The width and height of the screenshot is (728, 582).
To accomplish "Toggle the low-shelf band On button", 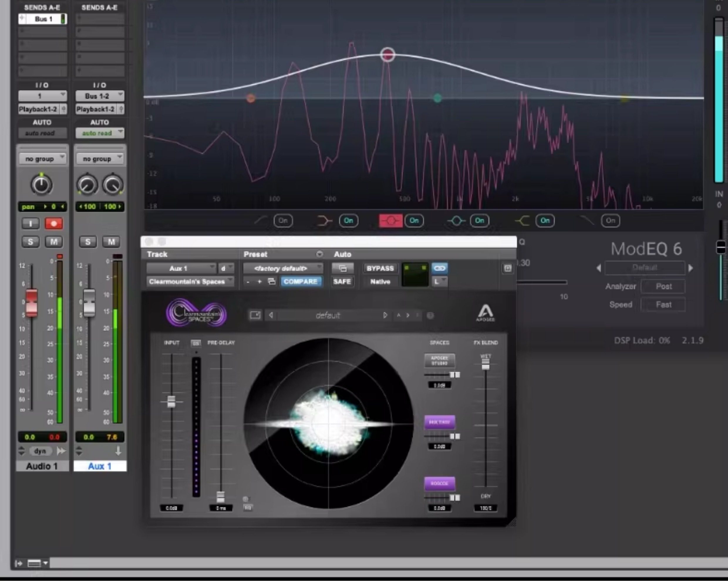I will [x=348, y=221].
